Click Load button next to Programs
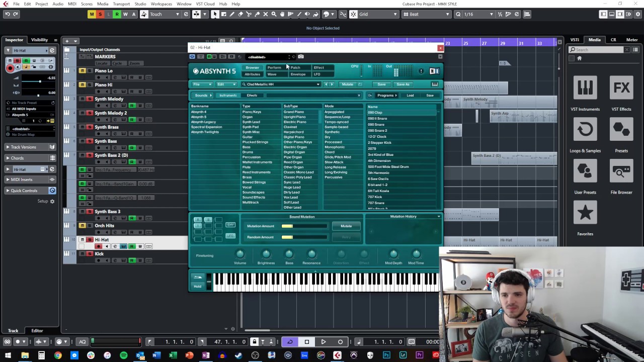 click(410, 96)
